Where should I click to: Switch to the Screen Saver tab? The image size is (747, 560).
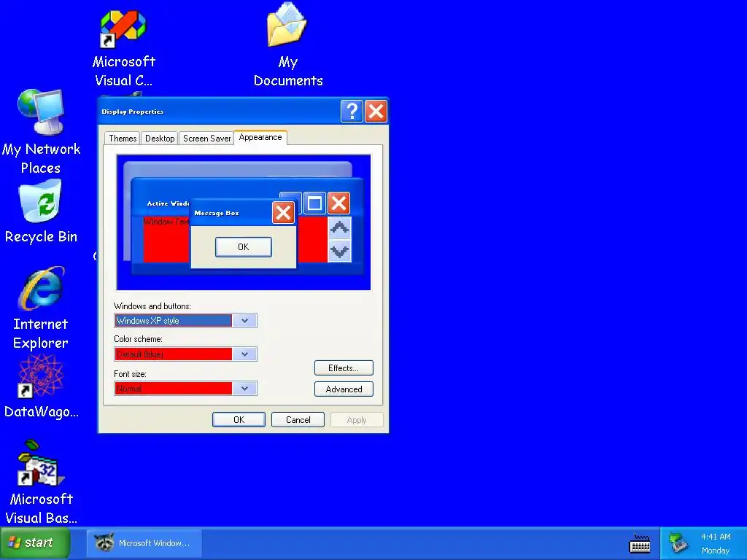206,139
